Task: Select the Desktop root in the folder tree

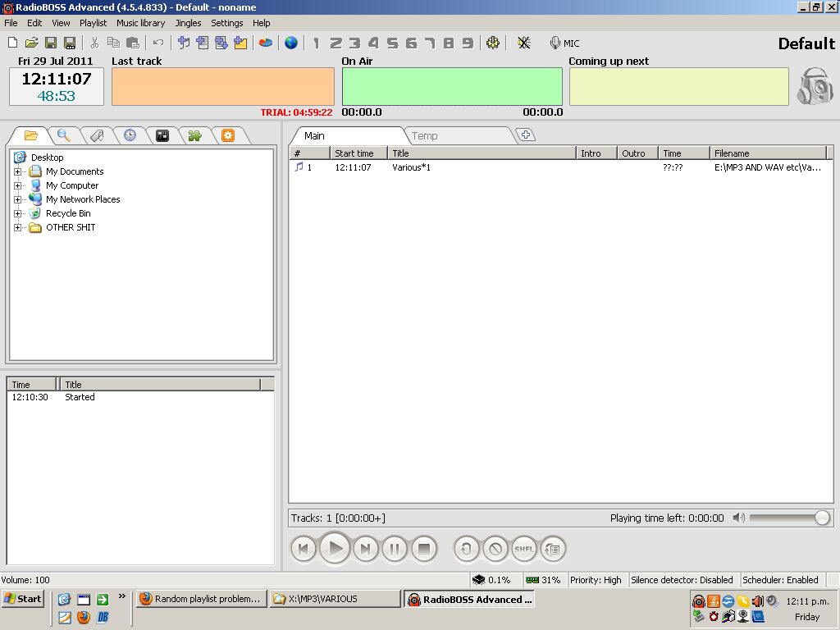Action: tap(47, 157)
